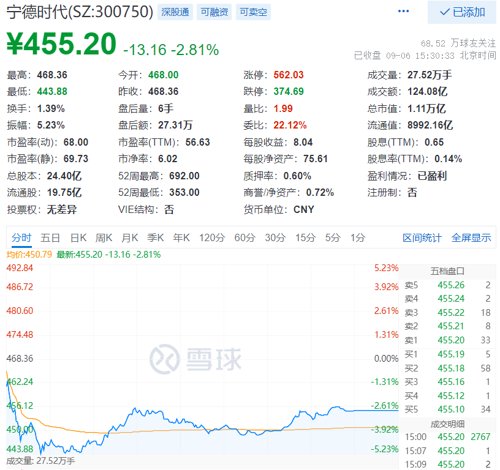Open the 区间统计 link
Viewport: 500px width, 470px height.
coord(422,238)
